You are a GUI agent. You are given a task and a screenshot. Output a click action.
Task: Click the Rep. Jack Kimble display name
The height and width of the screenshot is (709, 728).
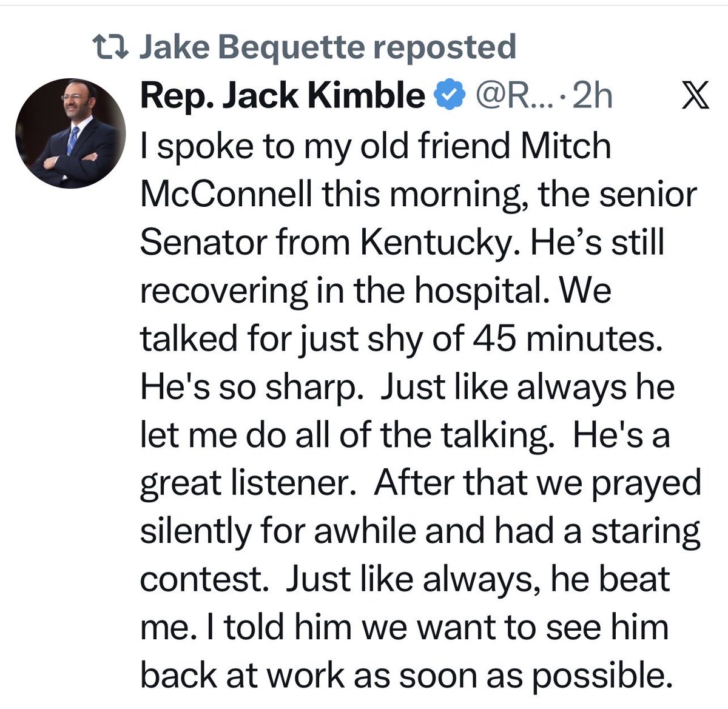pos(283,96)
